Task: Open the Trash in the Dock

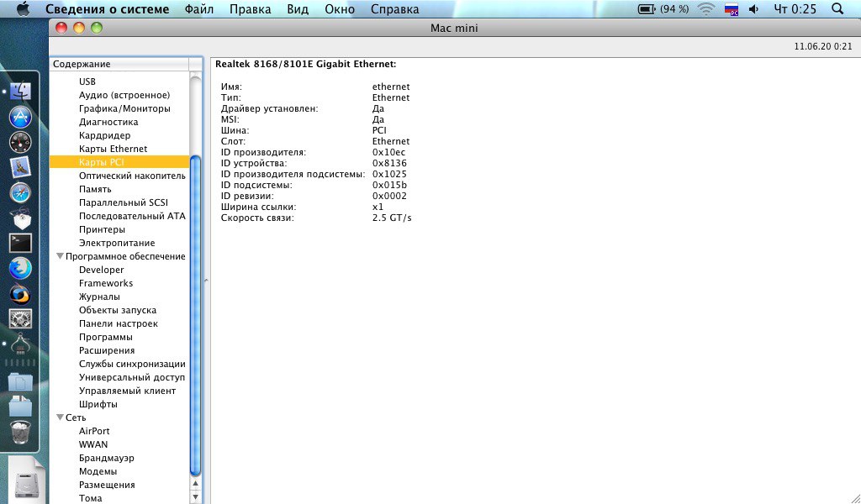Action: 21,432
